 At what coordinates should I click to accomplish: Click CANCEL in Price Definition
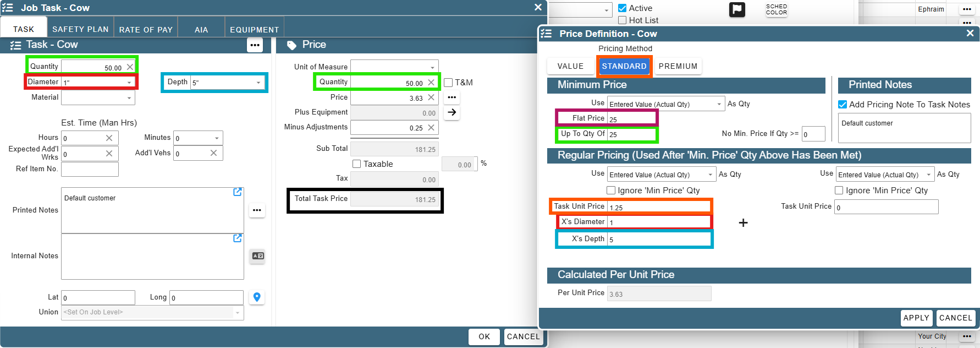click(x=956, y=318)
